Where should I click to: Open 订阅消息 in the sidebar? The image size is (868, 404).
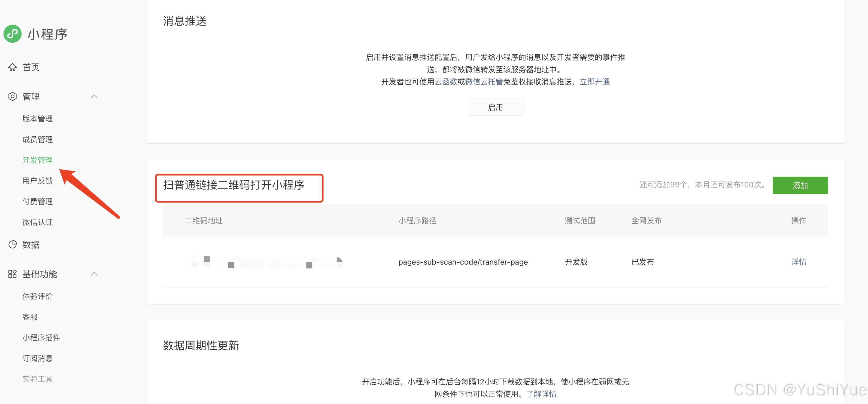[37, 358]
